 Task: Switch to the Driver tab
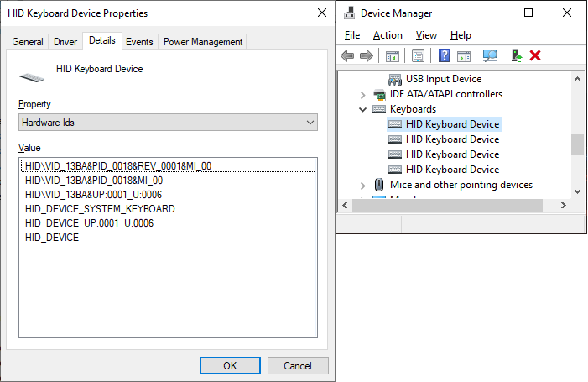click(x=65, y=42)
